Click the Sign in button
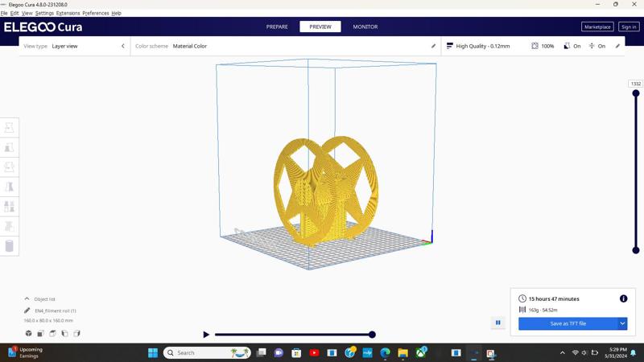The height and width of the screenshot is (362, 644). tap(629, 27)
